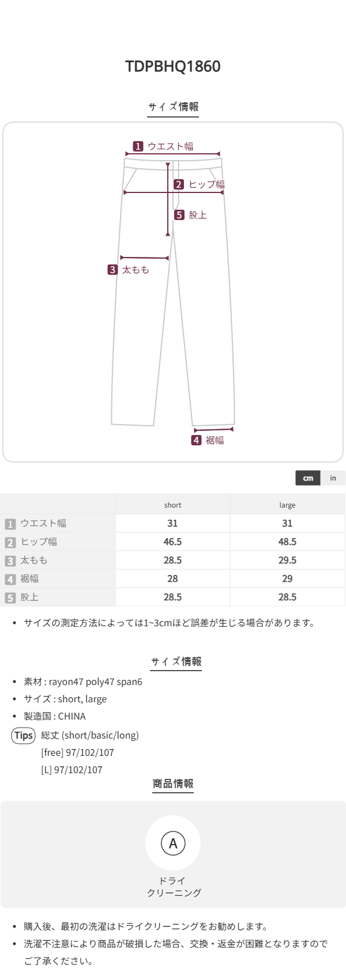Click the gray number 1 badge in the size table
Screen dimensions: 346x980
point(10,524)
